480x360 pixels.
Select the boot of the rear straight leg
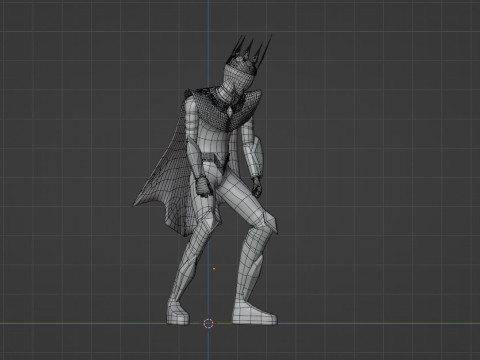(x=178, y=313)
